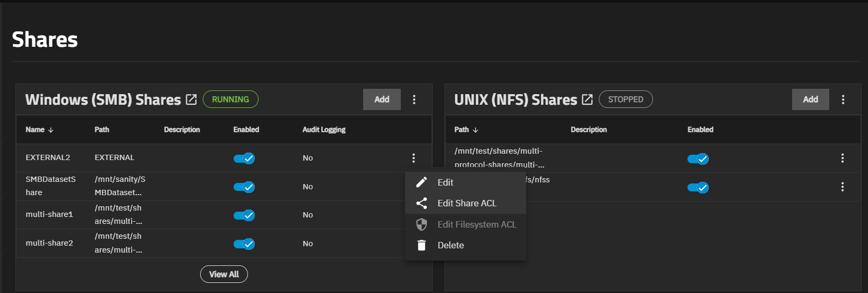Disable the EXTERNAL2 share toggle
The image size is (868, 293).
[x=244, y=158]
